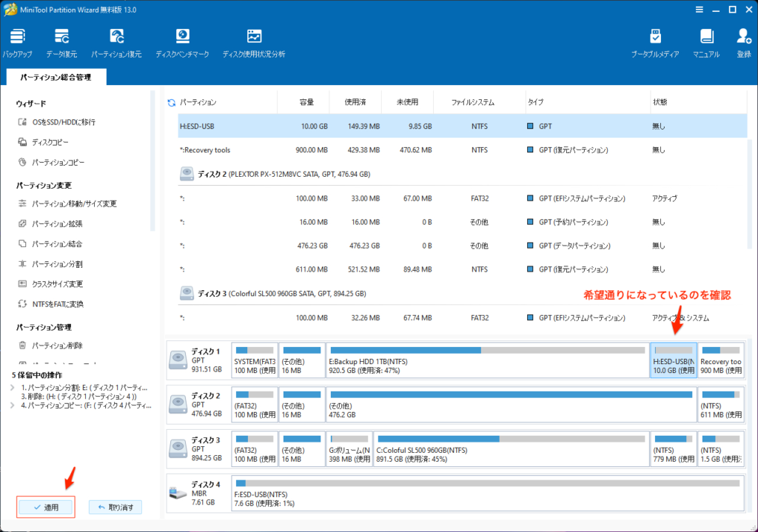Image resolution: width=758 pixels, height=532 pixels.
Task: Click the ブータブルメディア bootable media icon
Action: (x=655, y=43)
